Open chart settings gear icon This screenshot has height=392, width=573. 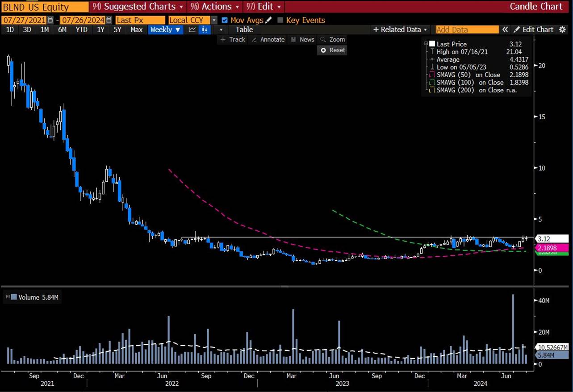(x=562, y=29)
